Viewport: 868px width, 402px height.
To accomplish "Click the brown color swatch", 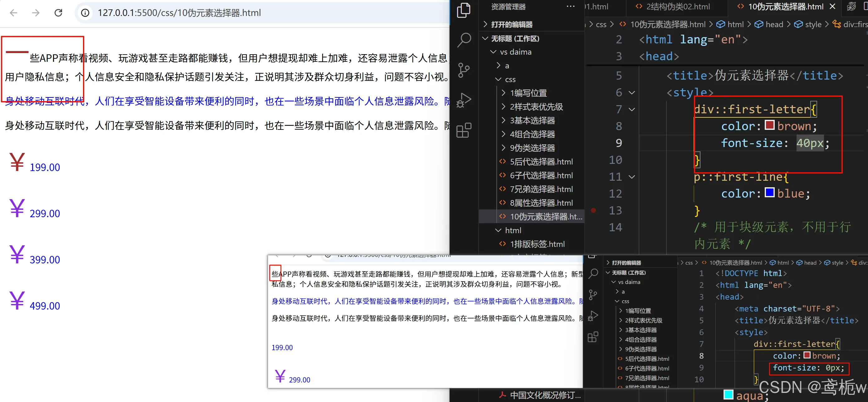I will coord(769,125).
